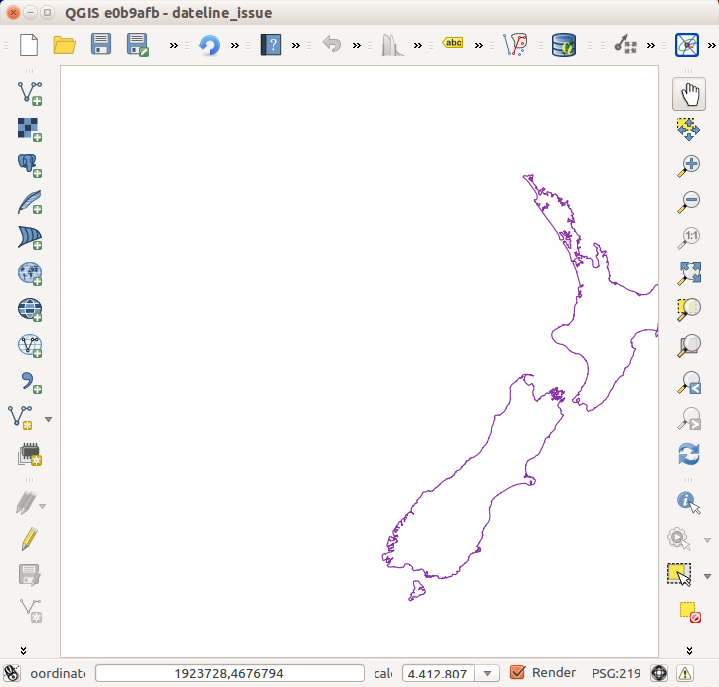Refresh the map canvas
The width and height of the screenshot is (719, 687).
pyautogui.click(x=688, y=454)
